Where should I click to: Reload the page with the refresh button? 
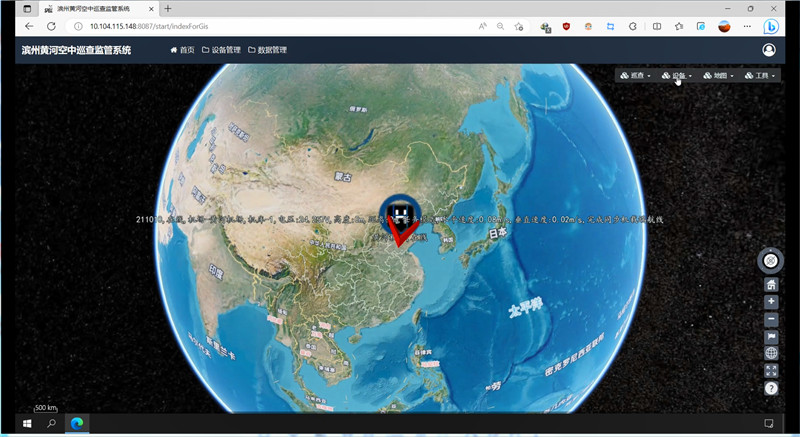point(51,26)
